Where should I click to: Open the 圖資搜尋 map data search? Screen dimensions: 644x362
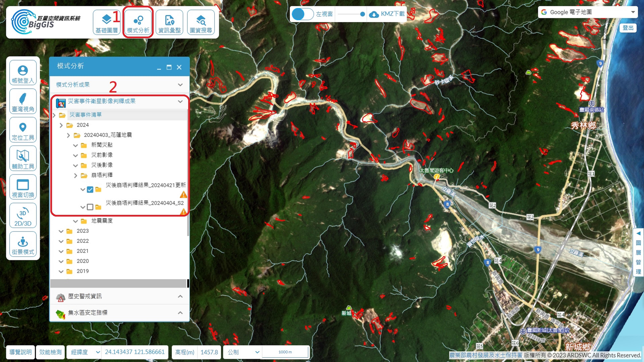tap(201, 22)
